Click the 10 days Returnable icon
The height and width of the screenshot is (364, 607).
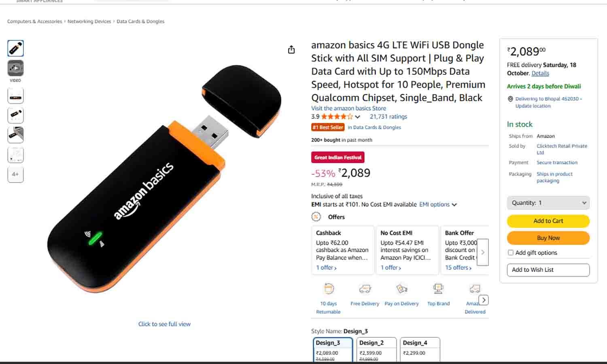coord(328,289)
